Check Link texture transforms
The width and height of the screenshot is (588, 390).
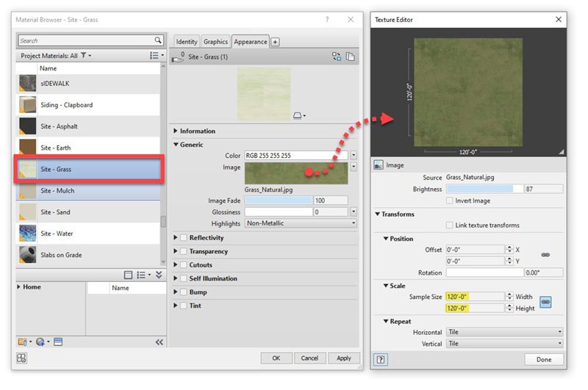pyautogui.click(x=450, y=225)
